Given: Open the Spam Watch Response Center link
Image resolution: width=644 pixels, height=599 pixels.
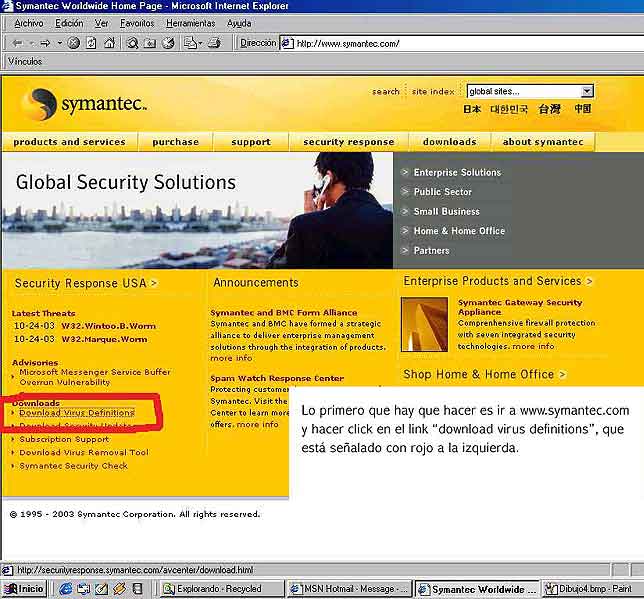Looking at the screenshot, I should 277,378.
